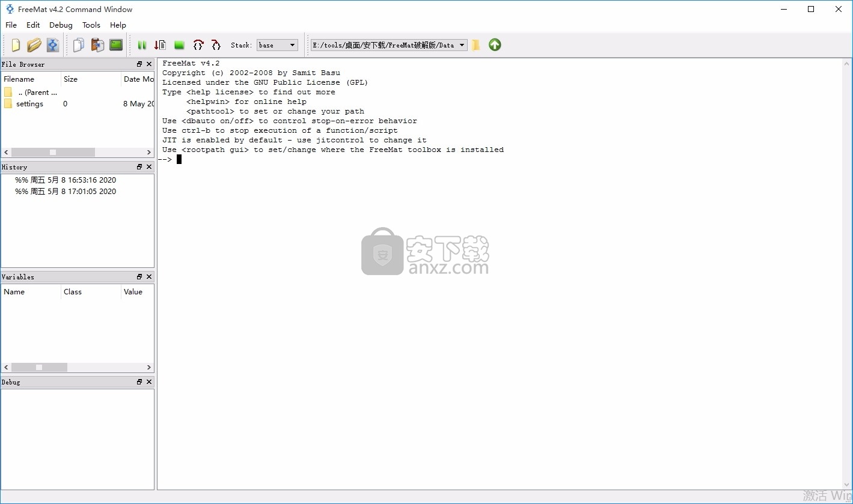Click the green console screen icon
The width and height of the screenshot is (853, 504).
[116, 45]
